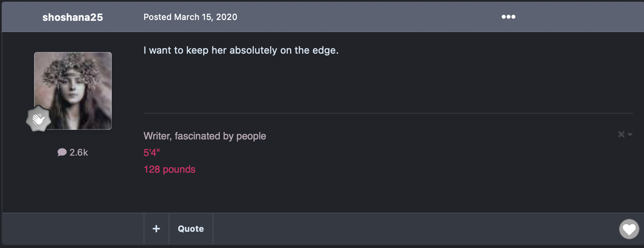The image size is (644, 248).
Task: Click the 2.6k post count number
Action: point(79,153)
